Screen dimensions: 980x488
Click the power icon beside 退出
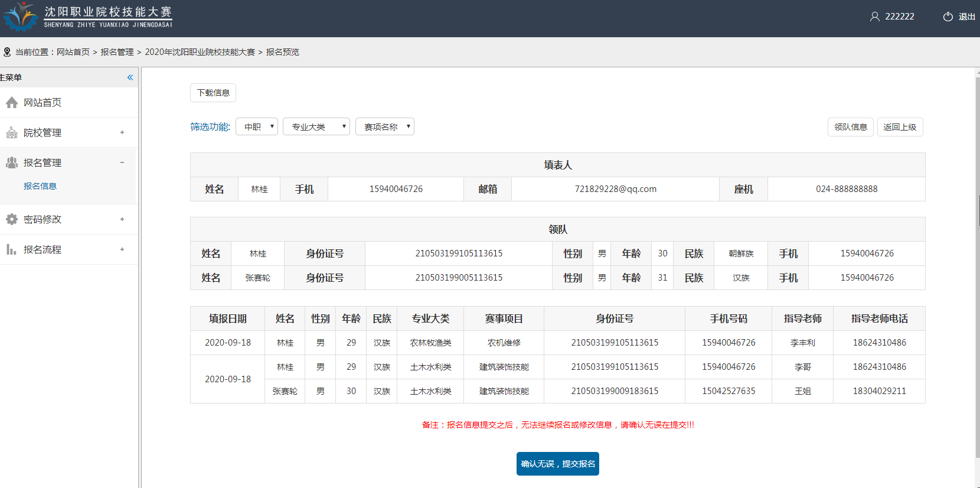pos(948,17)
